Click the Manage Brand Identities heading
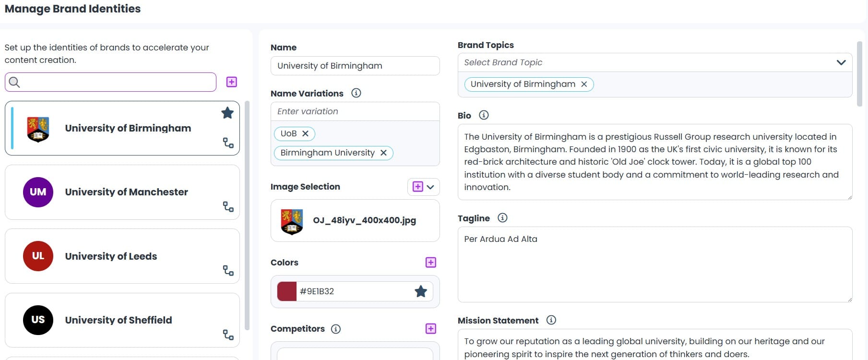868x360 pixels. click(x=72, y=9)
